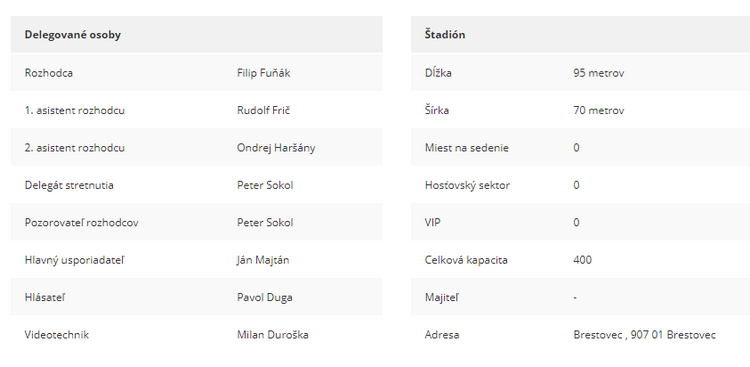This screenshot has width=750, height=367.
Task: Select main organizer Ján Majtán
Action: [x=263, y=260]
